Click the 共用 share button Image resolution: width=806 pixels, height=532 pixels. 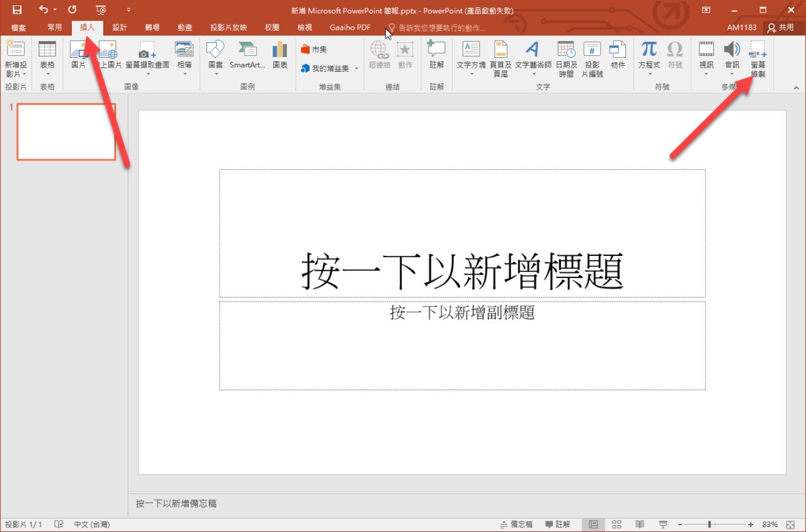pyautogui.click(x=781, y=28)
